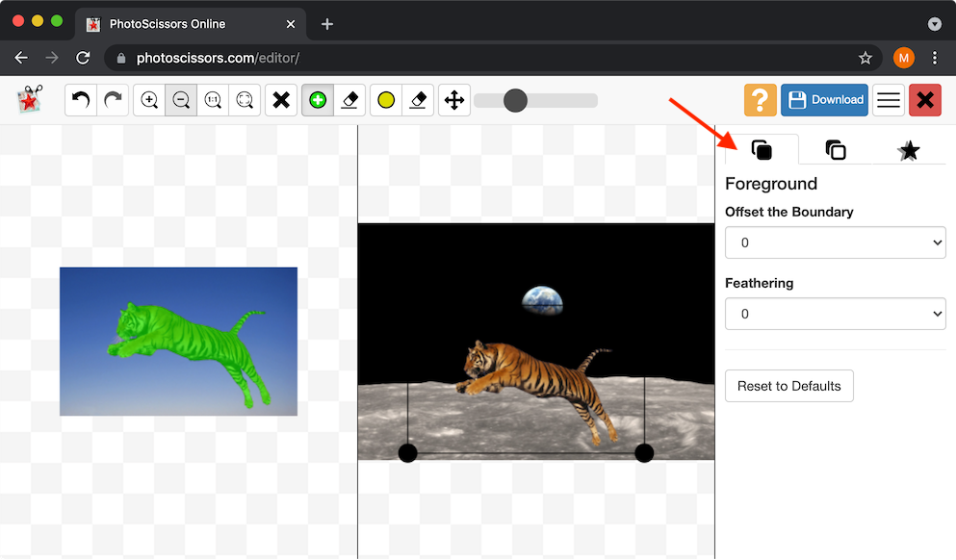Bookmark the page via the star icon

pos(866,58)
